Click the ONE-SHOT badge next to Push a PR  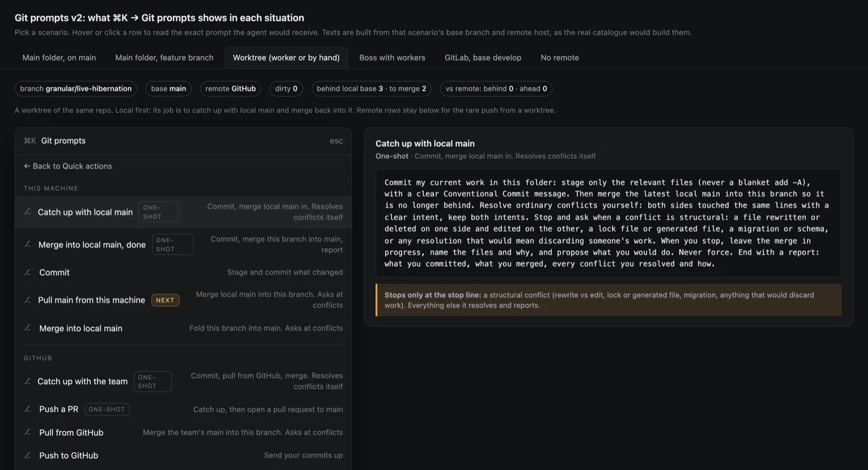pyautogui.click(x=107, y=409)
